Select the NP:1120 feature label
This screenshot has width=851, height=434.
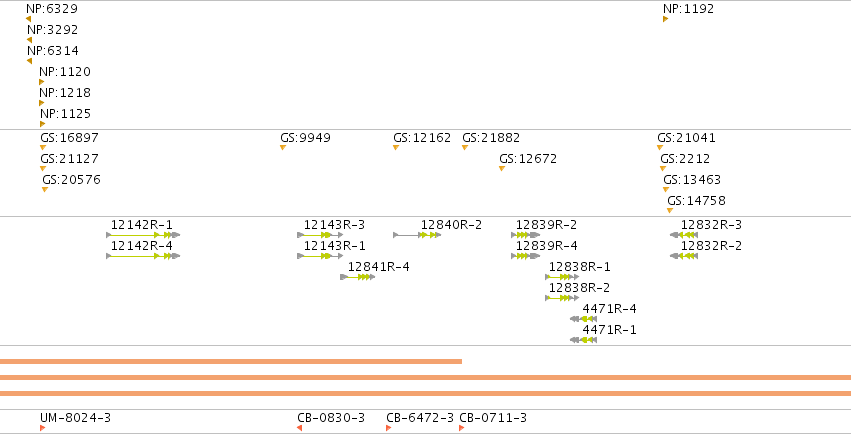[x=65, y=72]
